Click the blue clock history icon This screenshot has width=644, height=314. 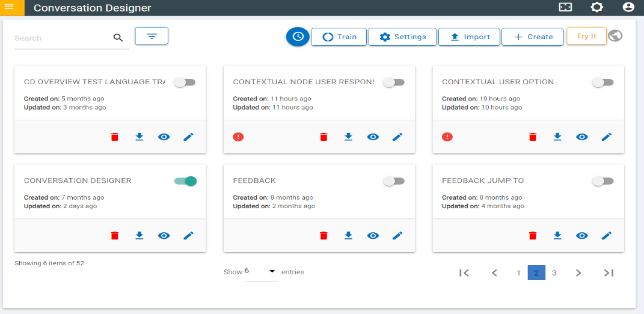pyautogui.click(x=298, y=37)
